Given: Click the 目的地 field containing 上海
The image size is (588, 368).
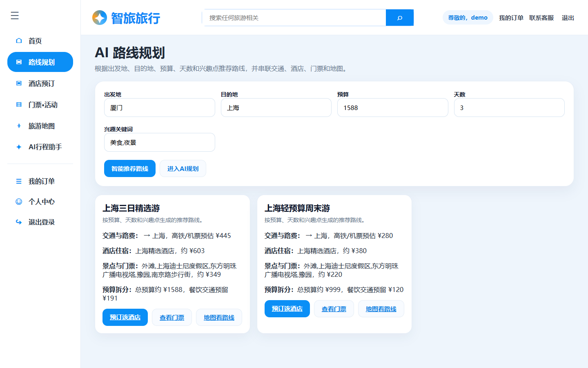Looking at the screenshot, I should click(x=276, y=108).
